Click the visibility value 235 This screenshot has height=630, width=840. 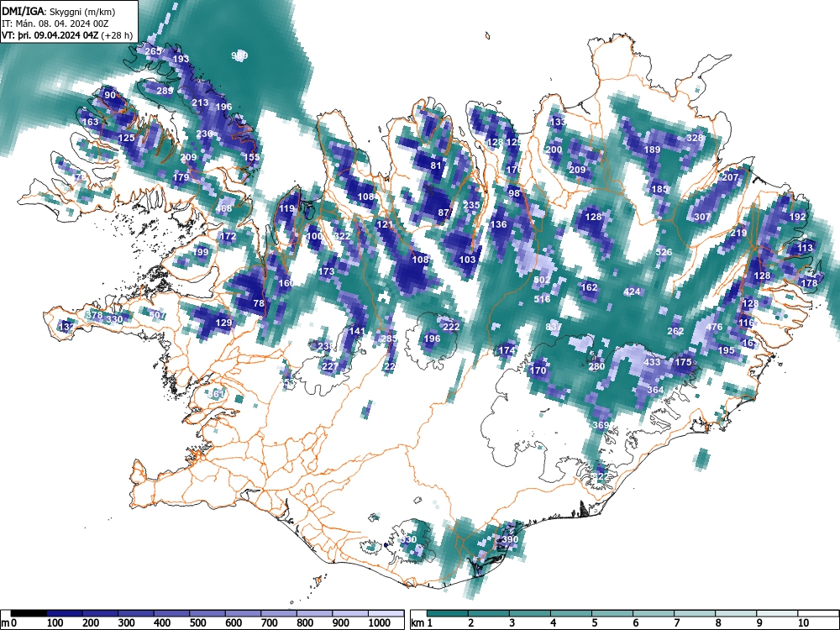point(471,205)
